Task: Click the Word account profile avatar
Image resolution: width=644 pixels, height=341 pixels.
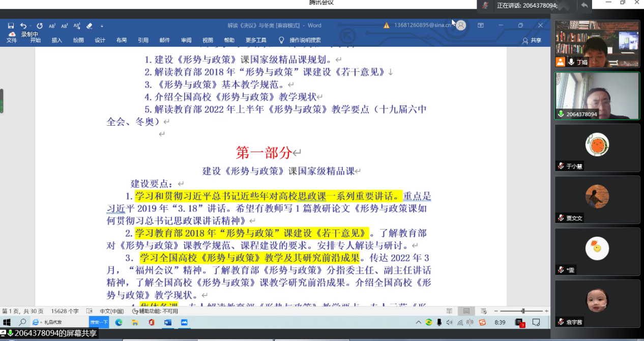Action: 461,25
